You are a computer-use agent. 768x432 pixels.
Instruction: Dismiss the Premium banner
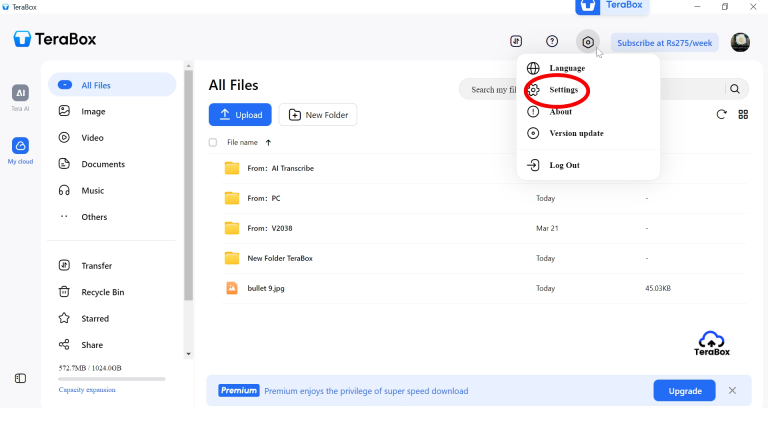pyautogui.click(x=732, y=390)
